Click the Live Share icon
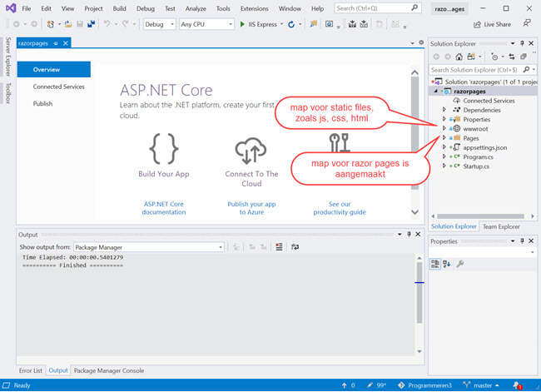The height and width of the screenshot is (392, 541). [477, 24]
